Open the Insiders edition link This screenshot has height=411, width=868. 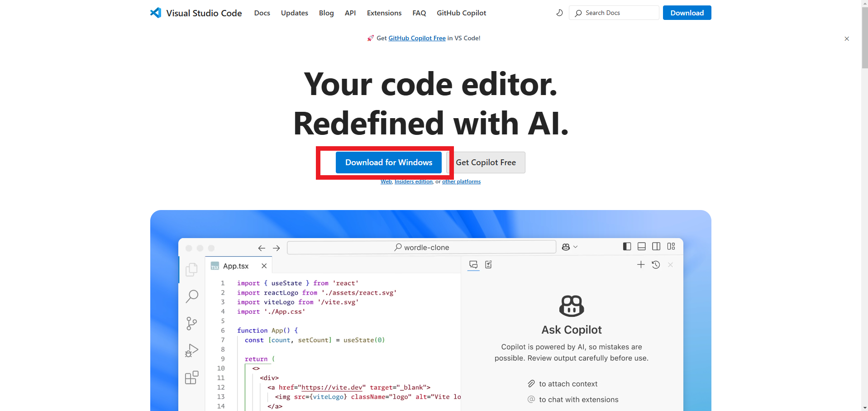[x=414, y=182]
